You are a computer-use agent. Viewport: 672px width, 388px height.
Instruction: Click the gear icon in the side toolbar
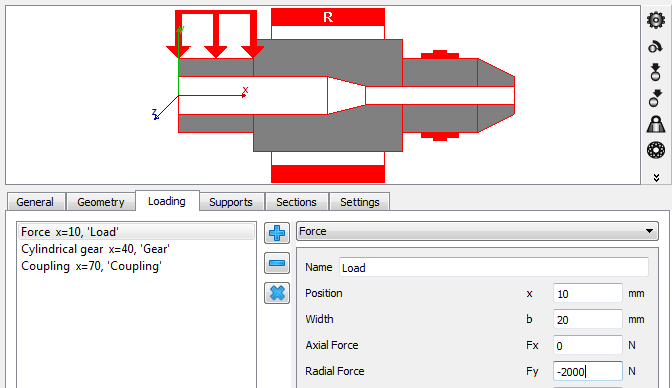point(656,20)
